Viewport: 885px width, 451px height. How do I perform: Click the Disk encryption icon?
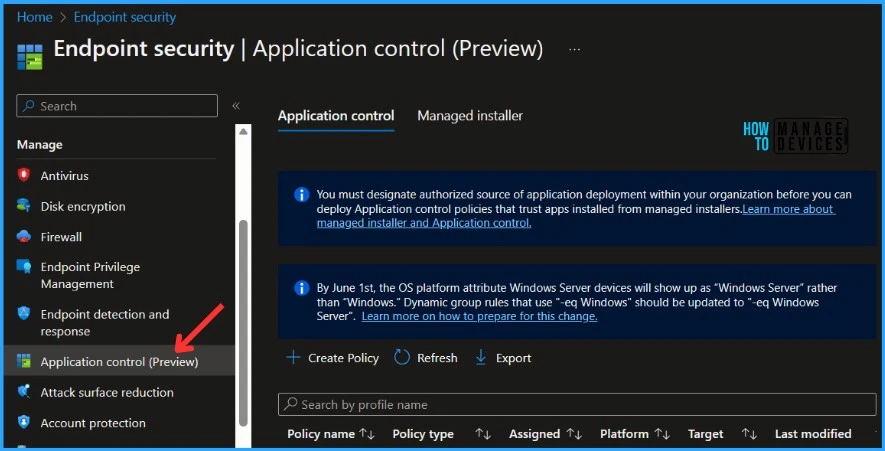pyautogui.click(x=24, y=205)
